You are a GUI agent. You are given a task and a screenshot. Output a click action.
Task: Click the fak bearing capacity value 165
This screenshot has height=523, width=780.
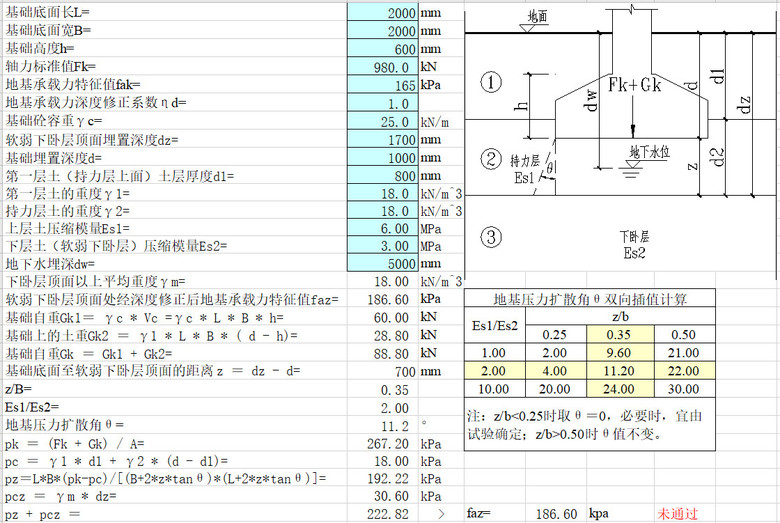(x=381, y=85)
